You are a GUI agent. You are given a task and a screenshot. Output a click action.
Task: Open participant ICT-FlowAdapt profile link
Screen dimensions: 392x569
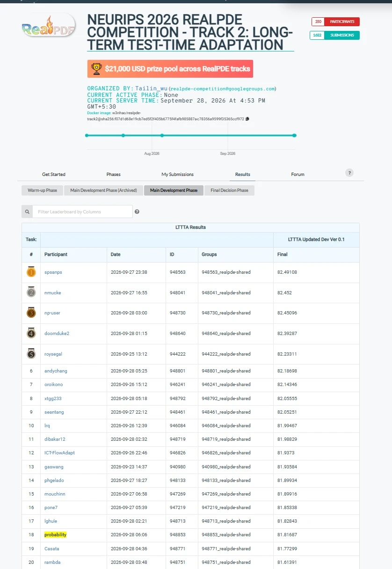tap(59, 453)
